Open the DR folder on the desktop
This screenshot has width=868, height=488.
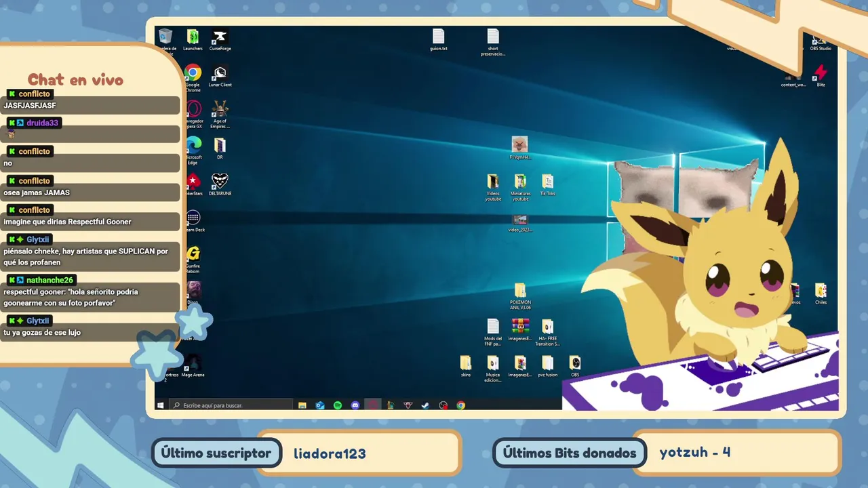click(220, 148)
